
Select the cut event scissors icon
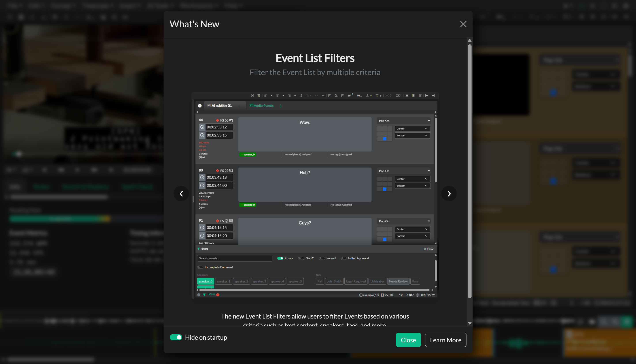click(336, 96)
